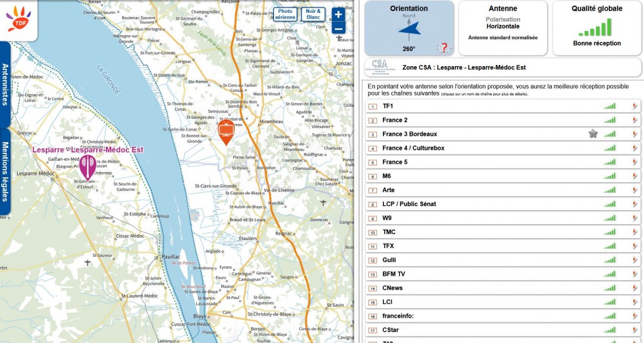Open Gulli channel row
The image size is (644, 343).
pyautogui.click(x=503, y=260)
